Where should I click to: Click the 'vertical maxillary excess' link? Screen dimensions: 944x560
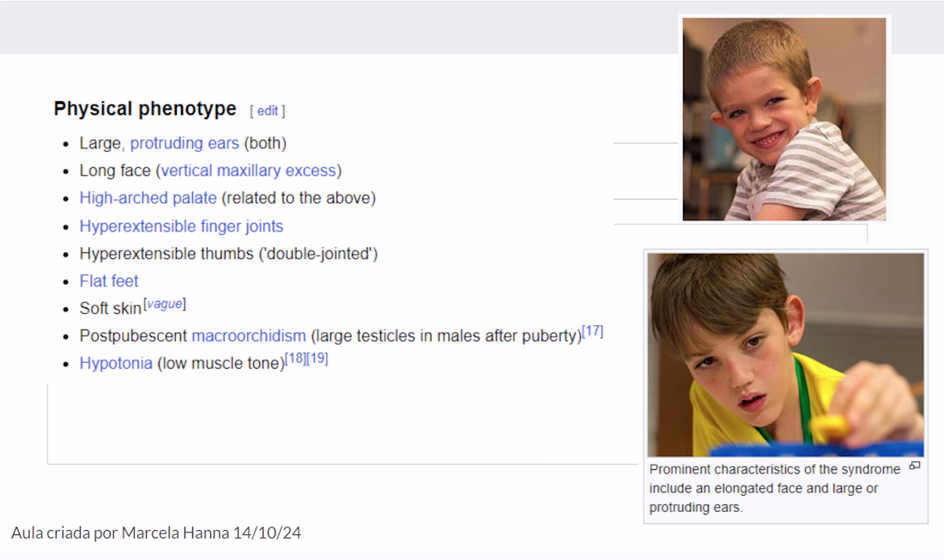pos(249,171)
